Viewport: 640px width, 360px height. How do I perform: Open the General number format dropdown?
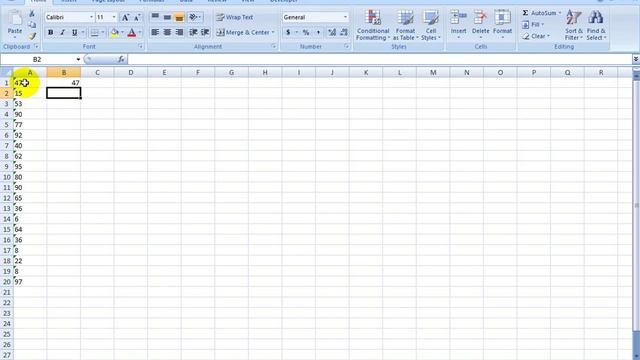click(345, 17)
